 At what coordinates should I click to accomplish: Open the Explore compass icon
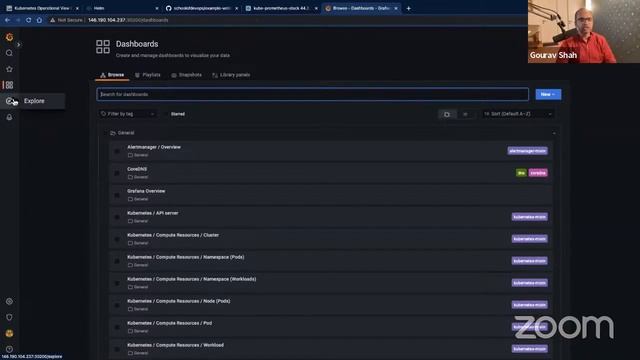coord(9,101)
